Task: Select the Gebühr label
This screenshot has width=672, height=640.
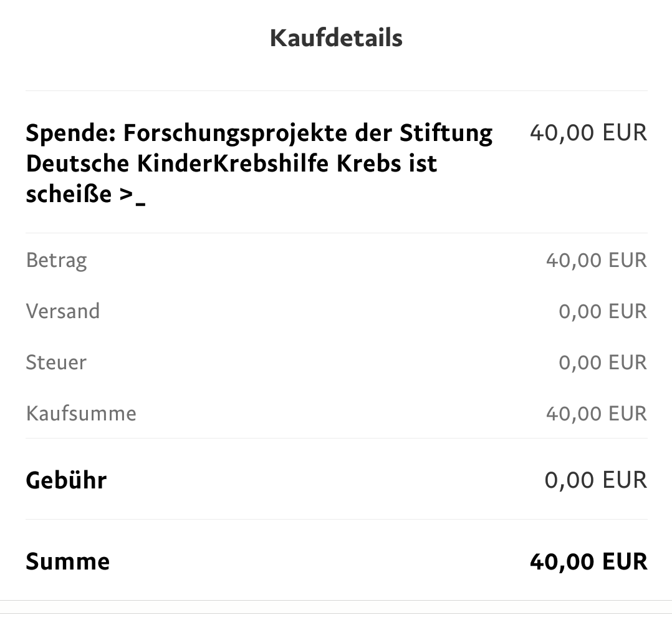Action: coord(66,480)
